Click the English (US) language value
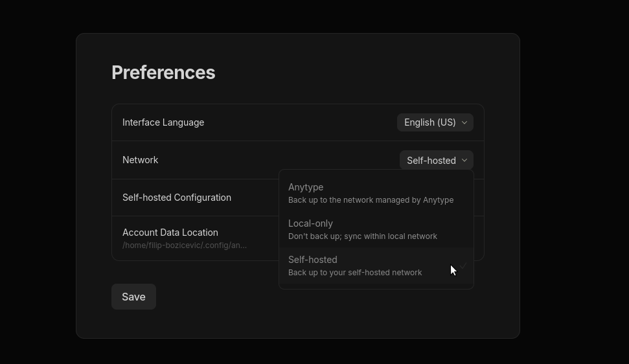The height and width of the screenshot is (364, 629). coord(429,122)
